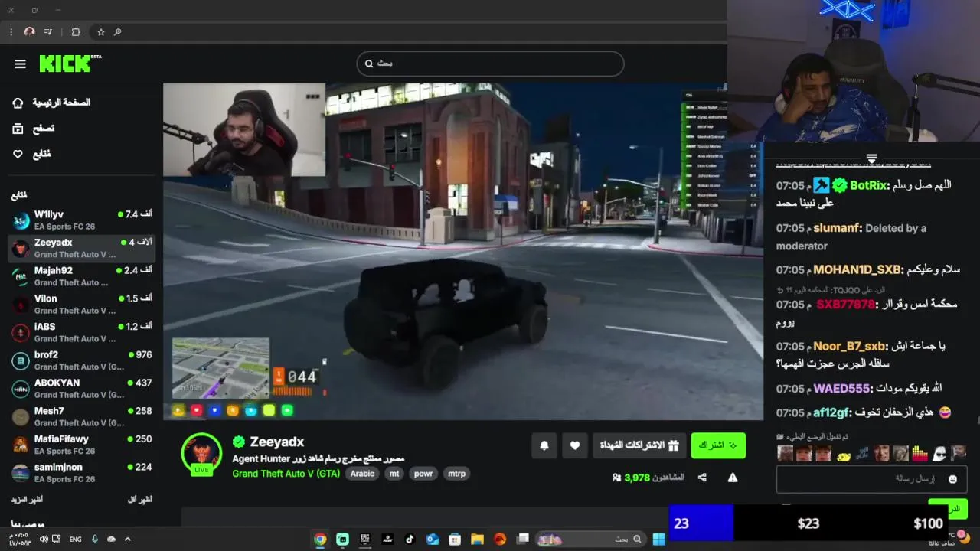Open iABS channel in sidebar
This screenshot has width=980, height=551.
coord(81,332)
